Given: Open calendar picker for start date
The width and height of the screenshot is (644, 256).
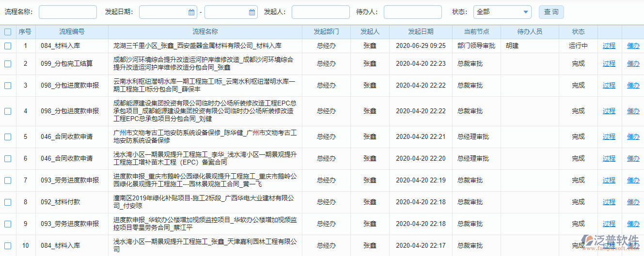Looking at the screenshot, I should (191, 12).
